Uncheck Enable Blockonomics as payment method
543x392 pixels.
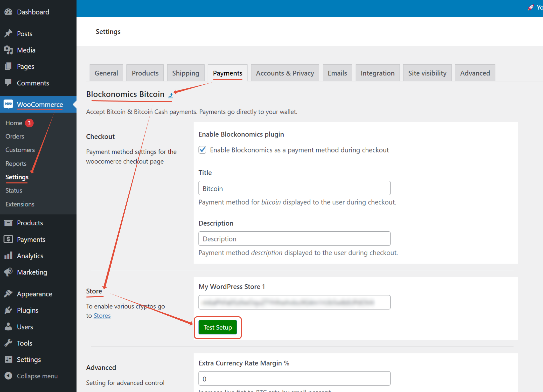(x=202, y=150)
